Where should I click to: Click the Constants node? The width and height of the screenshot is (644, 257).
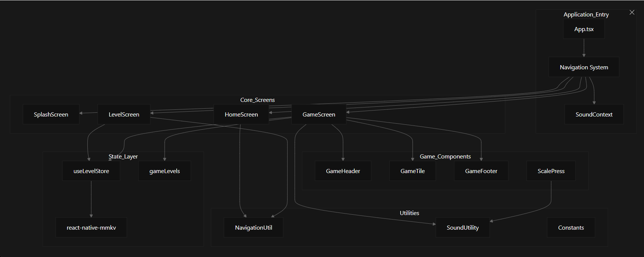571,228
